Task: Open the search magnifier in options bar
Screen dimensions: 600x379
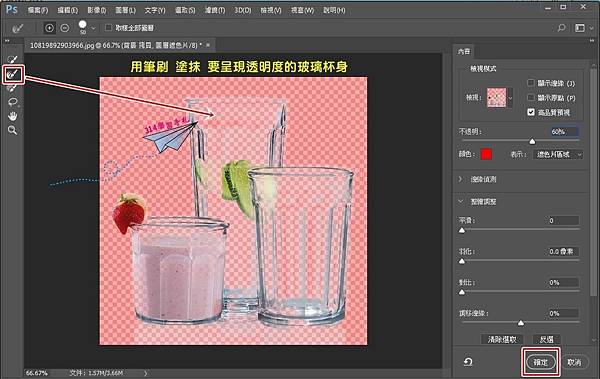Action: coord(561,28)
